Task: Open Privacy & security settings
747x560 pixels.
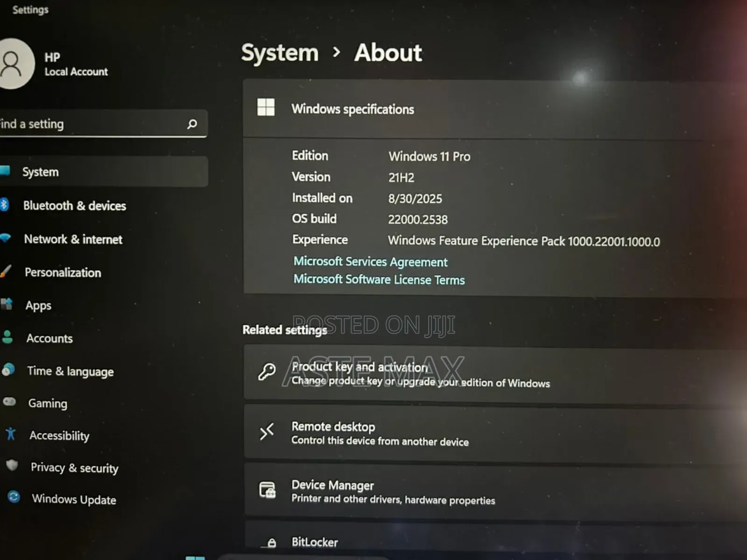Action: coord(74,468)
